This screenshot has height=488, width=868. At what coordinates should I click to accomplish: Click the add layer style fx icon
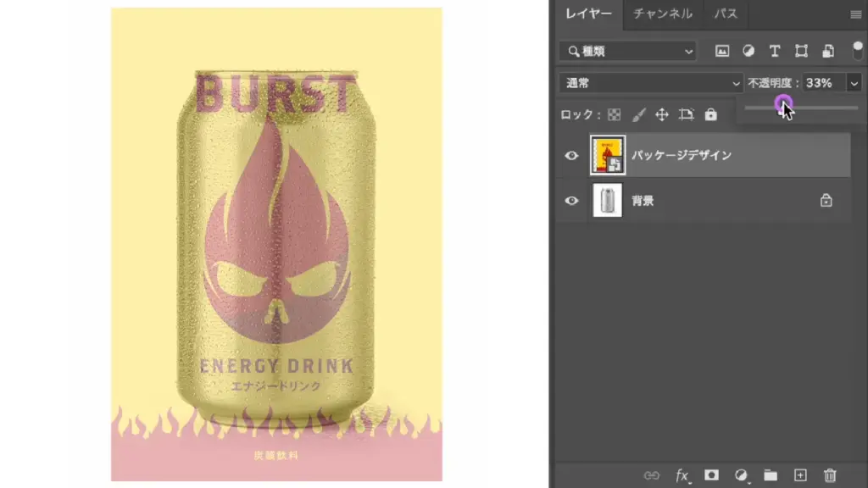coord(682,475)
